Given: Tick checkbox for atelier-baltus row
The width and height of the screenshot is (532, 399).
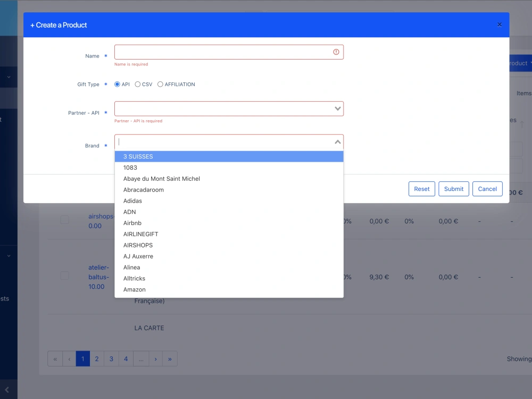Looking at the screenshot, I should tap(64, 276).
